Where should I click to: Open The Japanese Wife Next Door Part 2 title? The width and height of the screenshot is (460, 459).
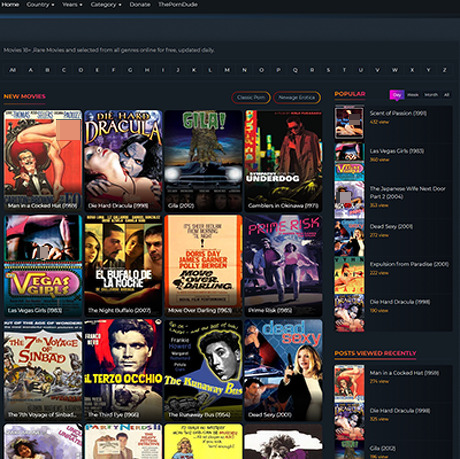tap(407, 193)
